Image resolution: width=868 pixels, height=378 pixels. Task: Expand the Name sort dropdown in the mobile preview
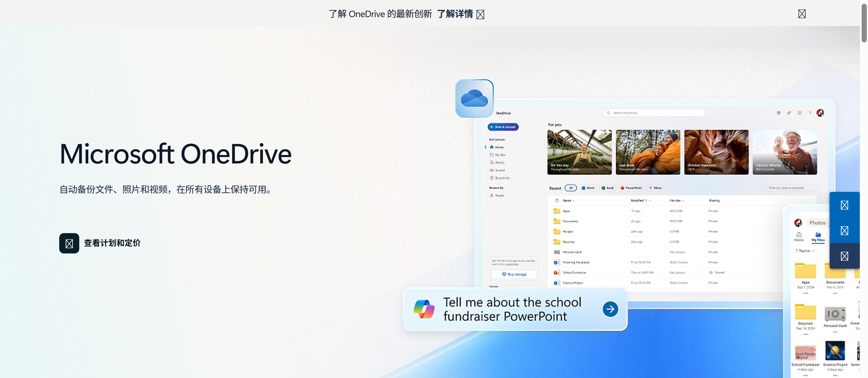coord(805,251)
